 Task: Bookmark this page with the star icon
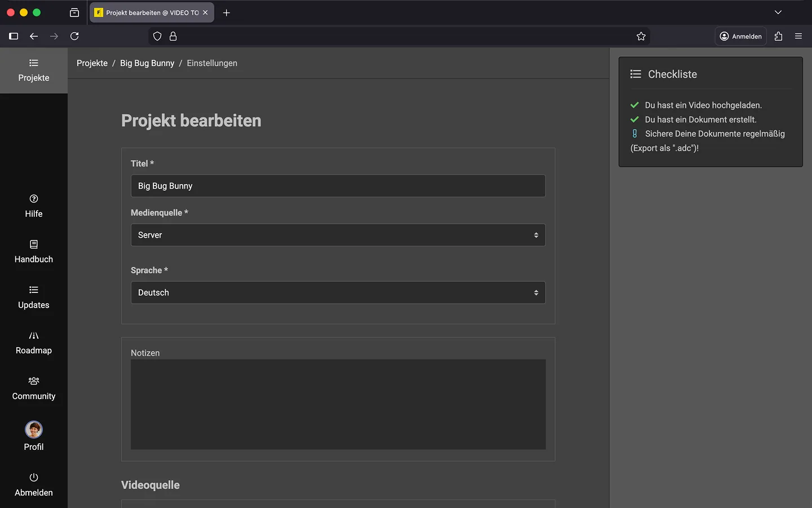pos(641,36)
